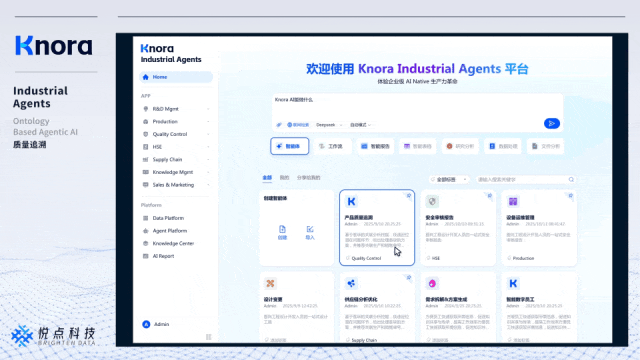Open the Home page in sidebar

click(176, 77)
